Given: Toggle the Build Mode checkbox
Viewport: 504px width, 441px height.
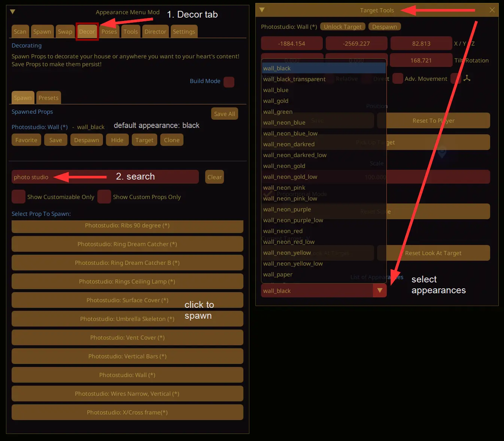Looking at the screenshot, I should tap(229, 82).
